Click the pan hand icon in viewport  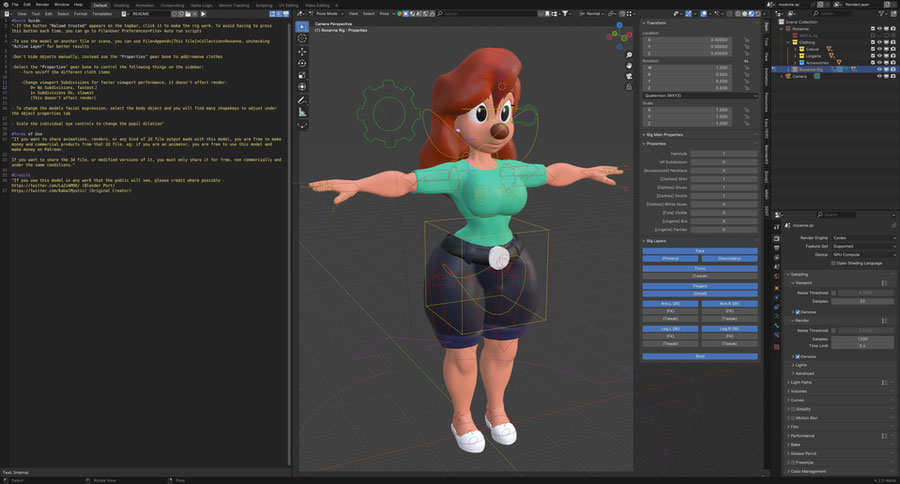pyautogui.click(x=629, y=65)
